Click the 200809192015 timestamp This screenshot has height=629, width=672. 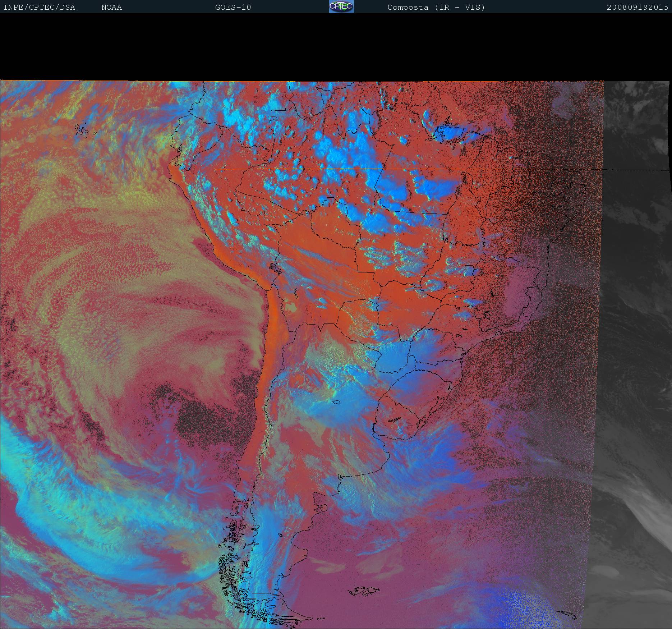[637, 8]
